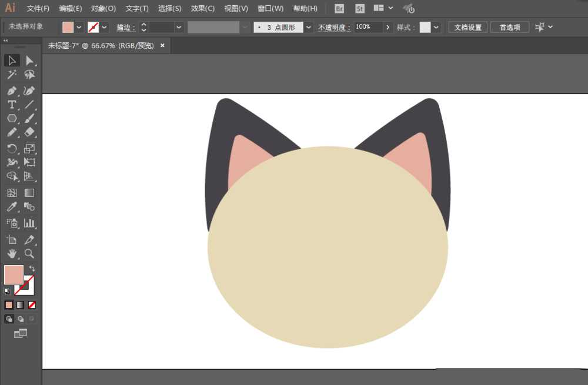
Task: Open the 效果(C) menu
Action: [x=202, y=8]
